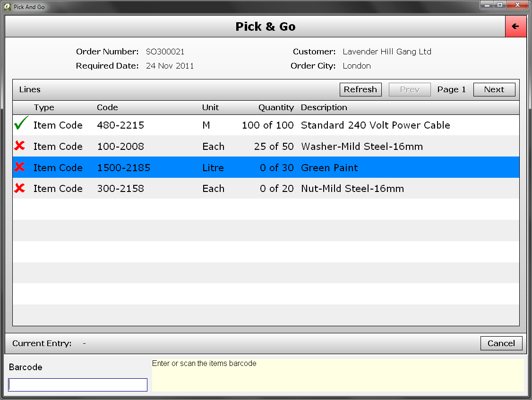Viewport: 532px width, 400px height.
Task: Click the order number SO300021
Action: pos(165,52)
